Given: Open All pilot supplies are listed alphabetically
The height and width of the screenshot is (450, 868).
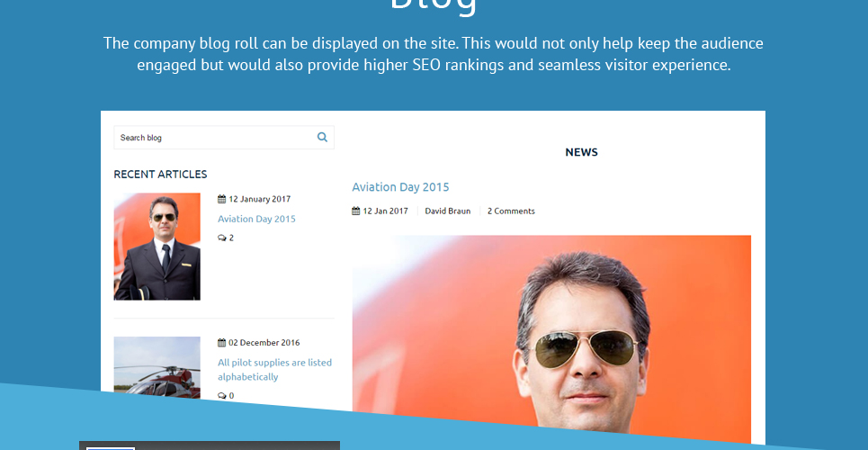Looking at the screenshot, I should [x=274, y=370].
